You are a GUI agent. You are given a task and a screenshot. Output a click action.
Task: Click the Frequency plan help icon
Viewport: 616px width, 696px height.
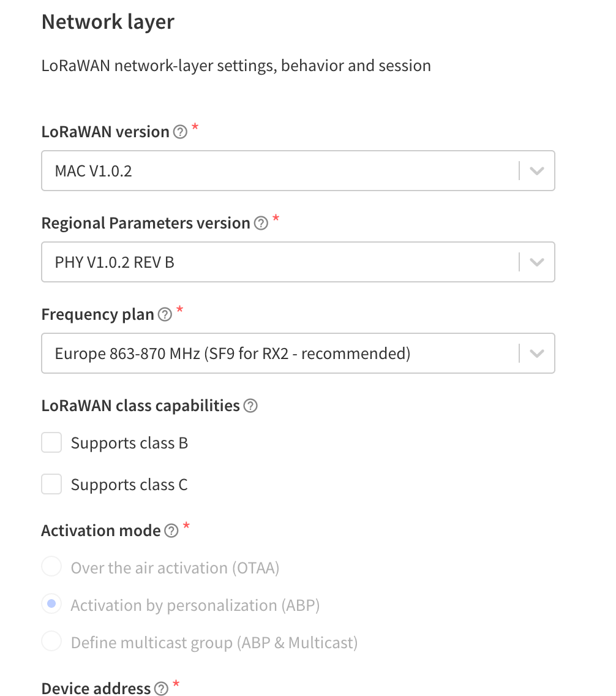click(x=165, y=314)
